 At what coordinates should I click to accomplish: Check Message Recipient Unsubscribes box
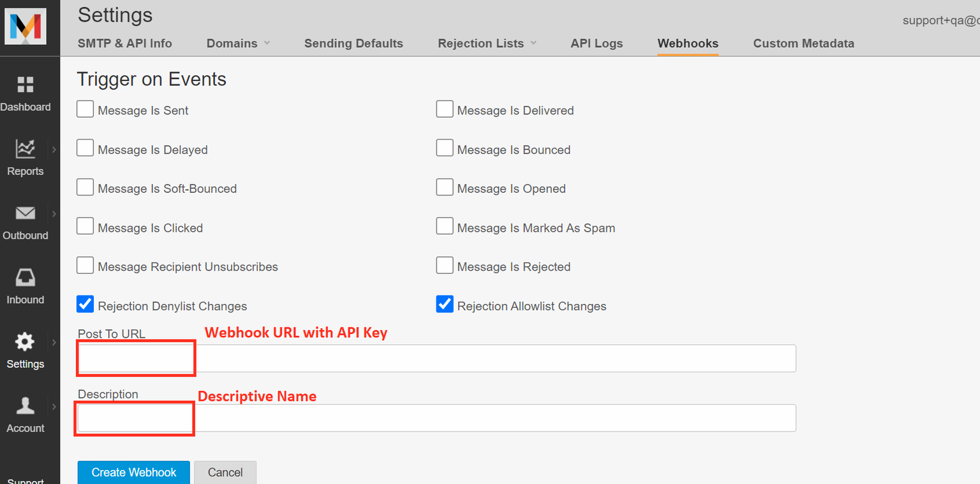pyautogui.click(x=85, y=265)
